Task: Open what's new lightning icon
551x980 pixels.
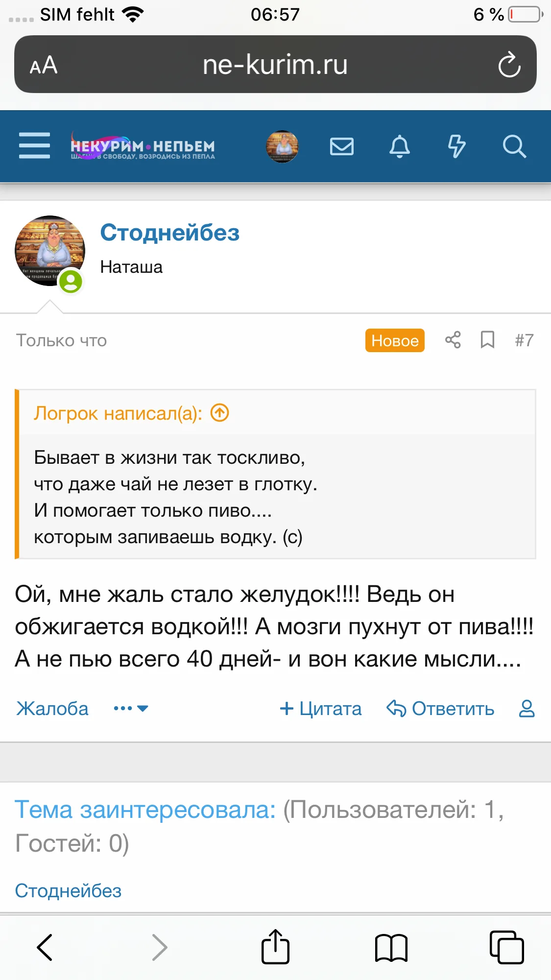Action: tap(456, 146)
